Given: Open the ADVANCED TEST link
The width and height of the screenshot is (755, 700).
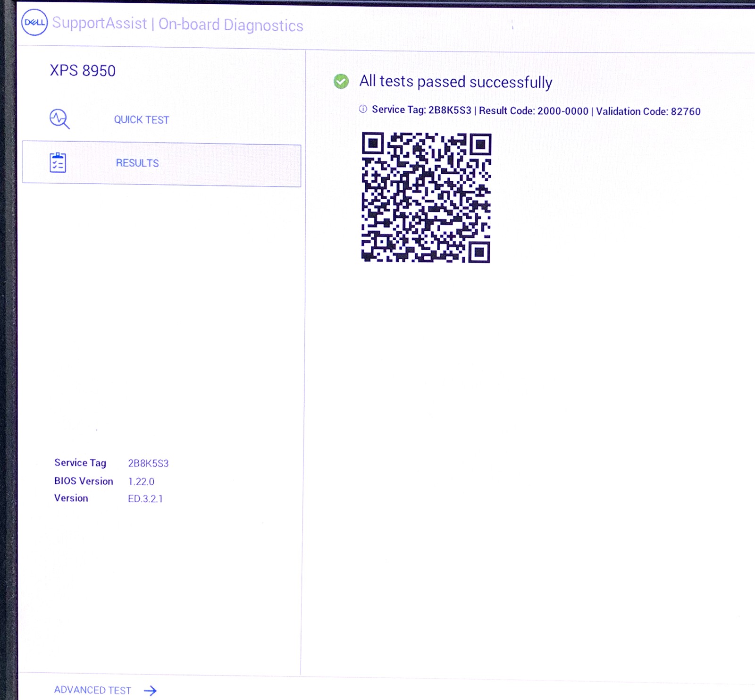Looking at the screenshot, I should click(x=92, y=690).
